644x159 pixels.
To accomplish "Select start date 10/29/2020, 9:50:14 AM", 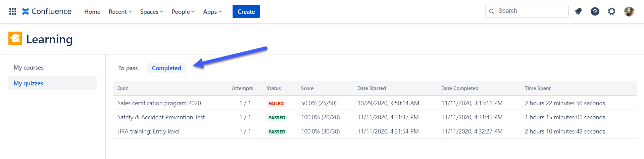I will click(388, 103).
